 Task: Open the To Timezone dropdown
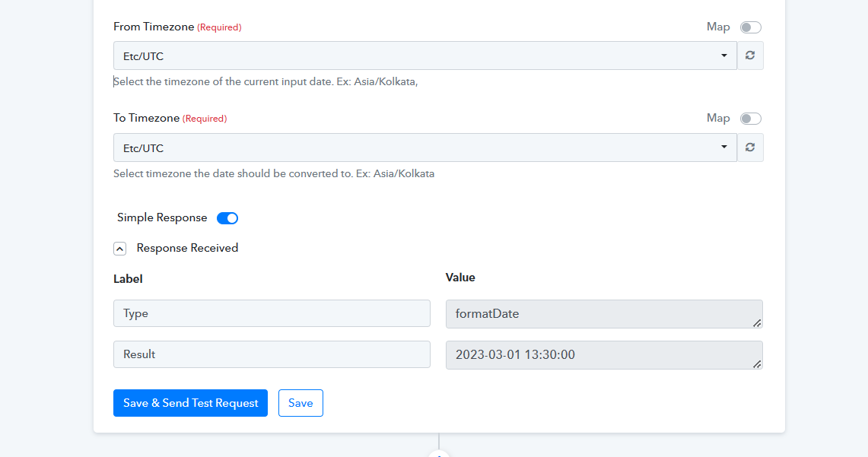point(425,148)
